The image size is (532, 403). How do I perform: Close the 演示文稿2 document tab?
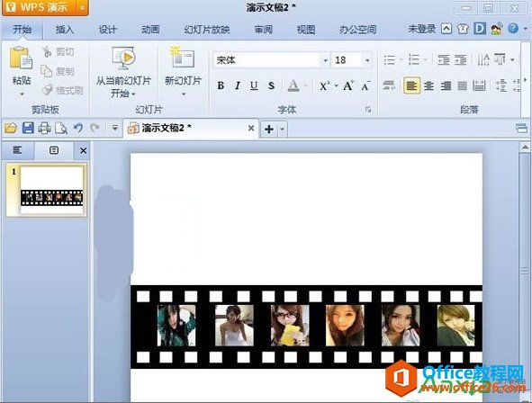click(251, 128)
